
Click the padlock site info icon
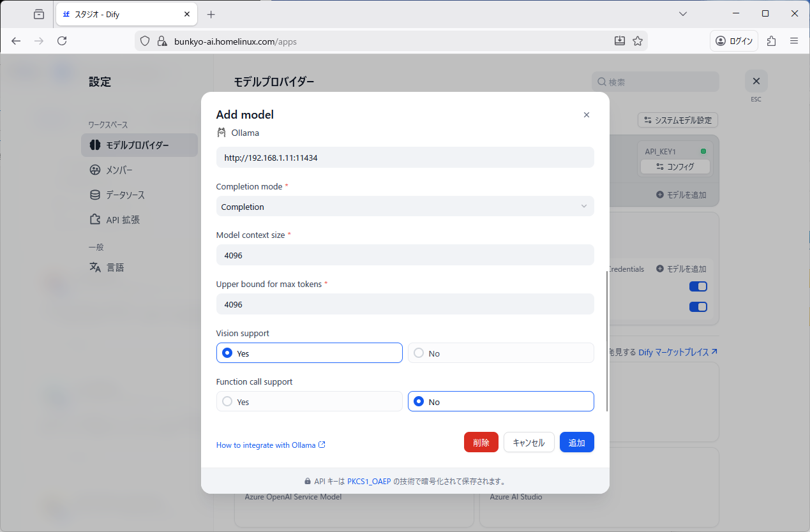click(x=161, y=41)
